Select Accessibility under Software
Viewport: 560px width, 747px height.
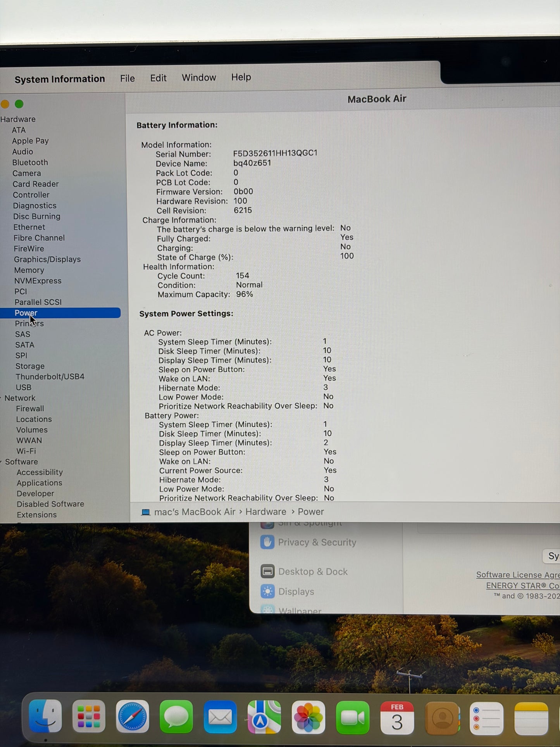coord(40,473)
